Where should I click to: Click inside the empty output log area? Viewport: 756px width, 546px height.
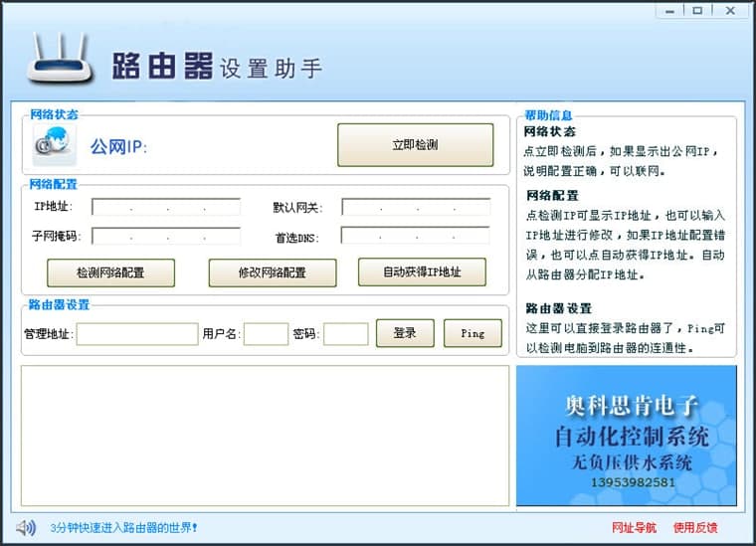(x=266, y=436)
